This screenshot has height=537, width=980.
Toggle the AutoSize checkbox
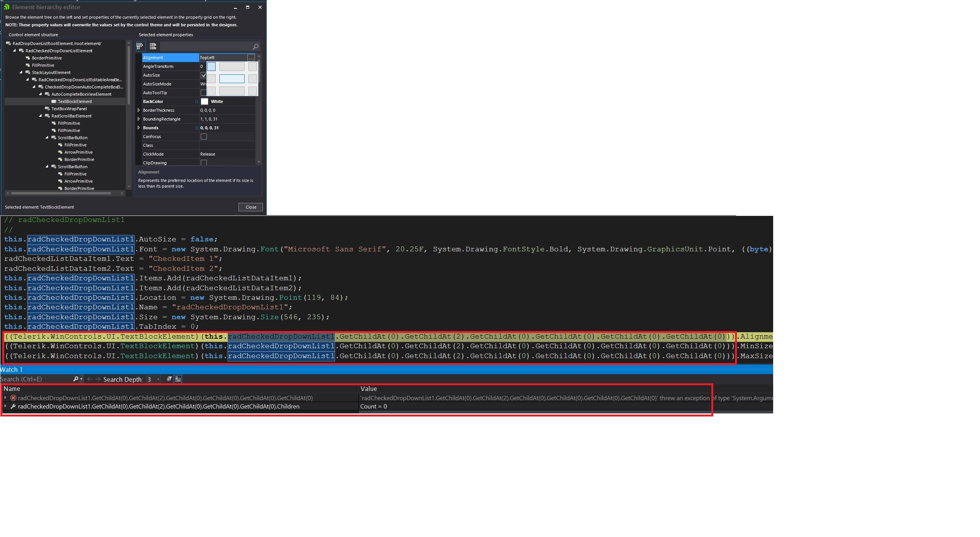click(204, 75)
